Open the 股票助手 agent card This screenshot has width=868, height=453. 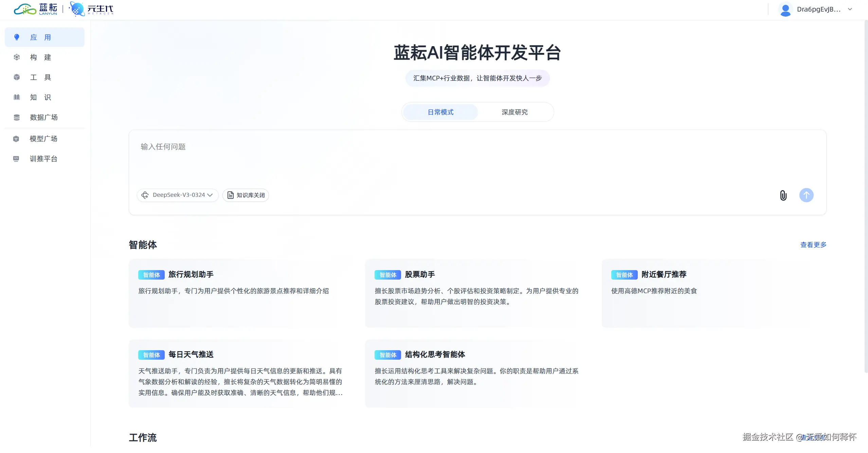click(477, 293)
